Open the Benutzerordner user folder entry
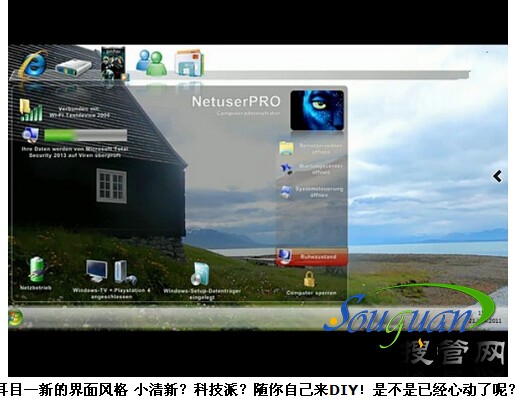515x403 pixels. tap(311, 149)
